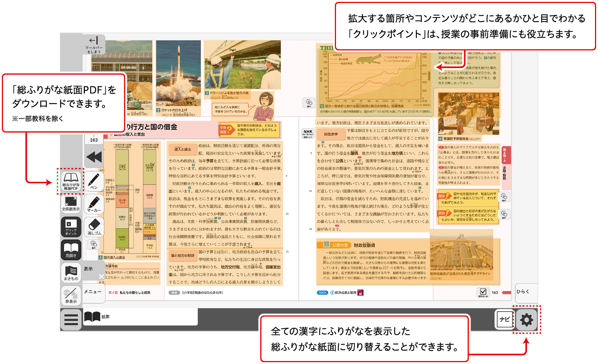Click the 国と地方の財政 heading box
Viewport: 598px width, 364px height.
click(x=183, y=255)
